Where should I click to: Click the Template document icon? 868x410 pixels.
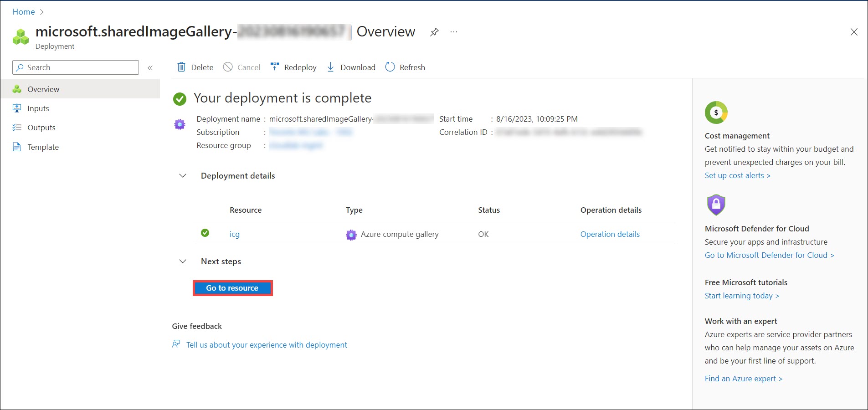(17, 147)
